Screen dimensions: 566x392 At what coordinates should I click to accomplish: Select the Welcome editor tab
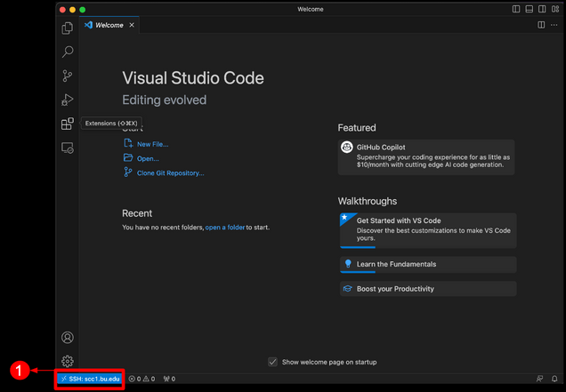109,25
